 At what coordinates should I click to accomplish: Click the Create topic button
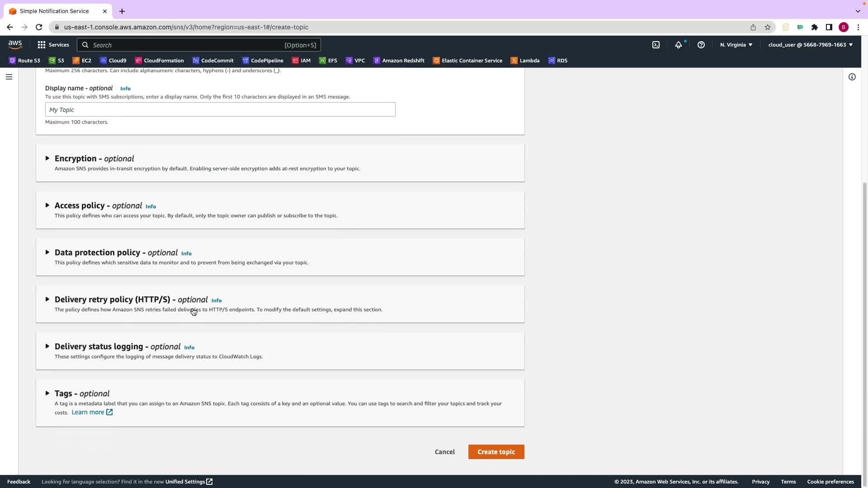(x=496, y=452)
